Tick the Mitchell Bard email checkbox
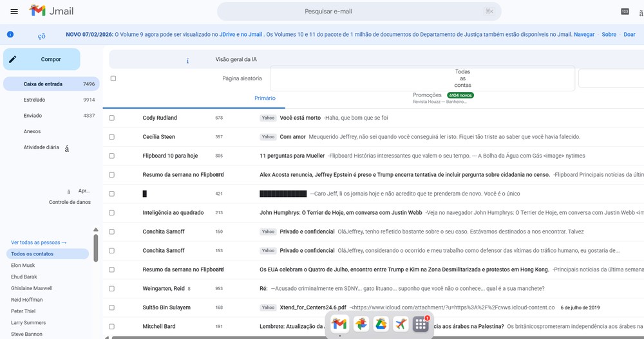This screenshot has width=644, height=339. pyautogui.click(x=111, y=326)
